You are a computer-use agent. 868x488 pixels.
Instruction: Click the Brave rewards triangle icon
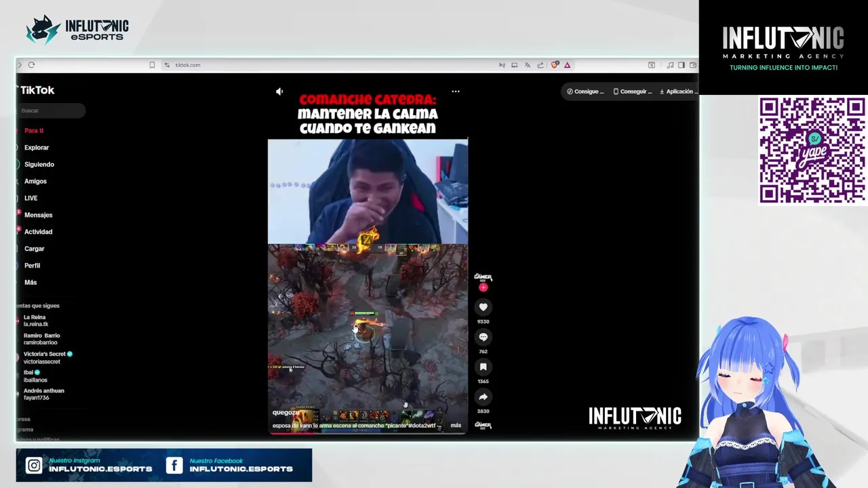tap(567, 65)
